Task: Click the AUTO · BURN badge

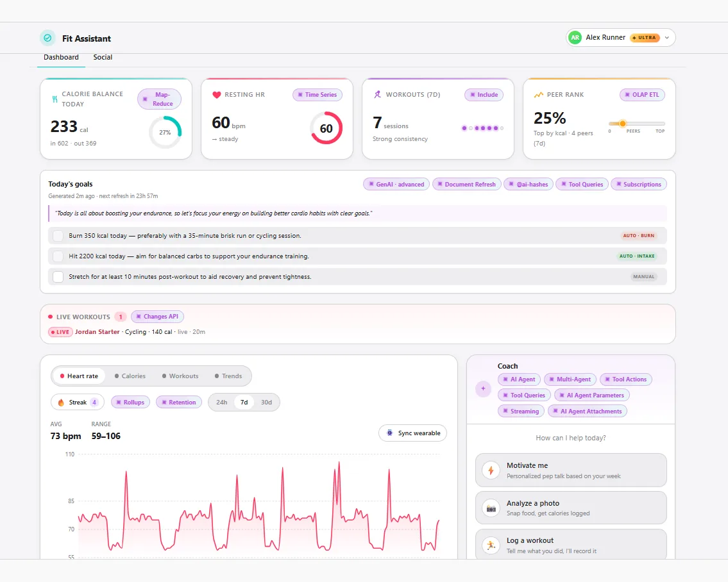Action: point(638,236)
